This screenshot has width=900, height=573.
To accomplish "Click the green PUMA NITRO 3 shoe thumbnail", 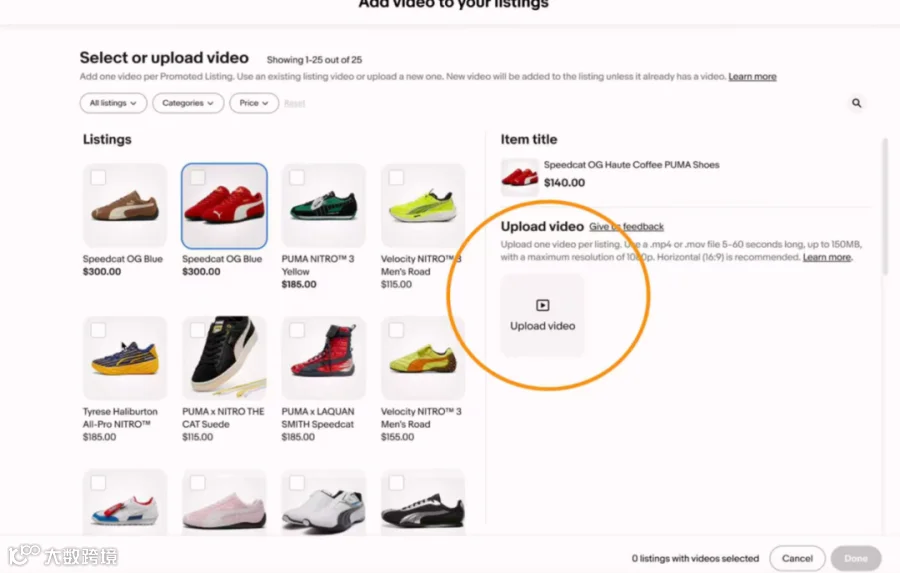I will [324, 206].
